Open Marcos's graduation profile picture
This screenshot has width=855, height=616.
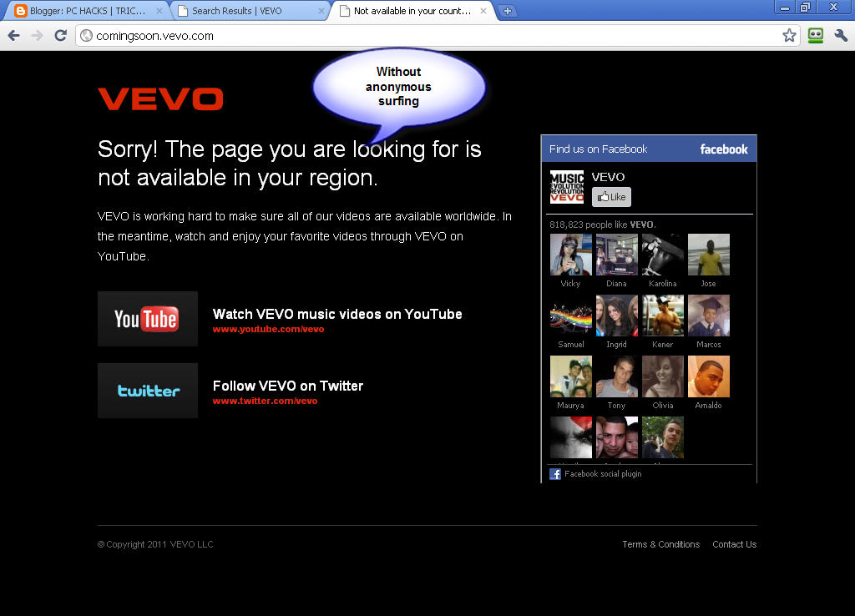pos(708,316)
